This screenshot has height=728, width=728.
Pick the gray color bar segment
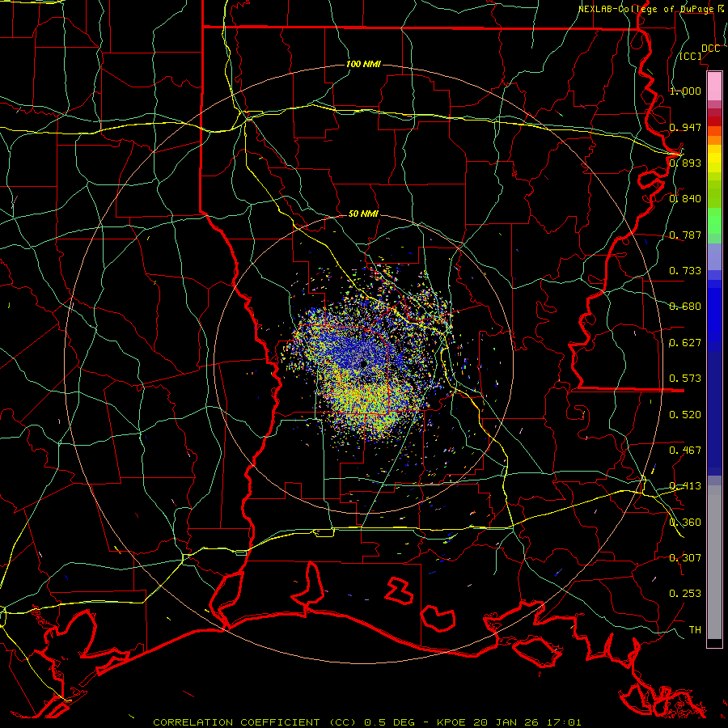point(714,562)
